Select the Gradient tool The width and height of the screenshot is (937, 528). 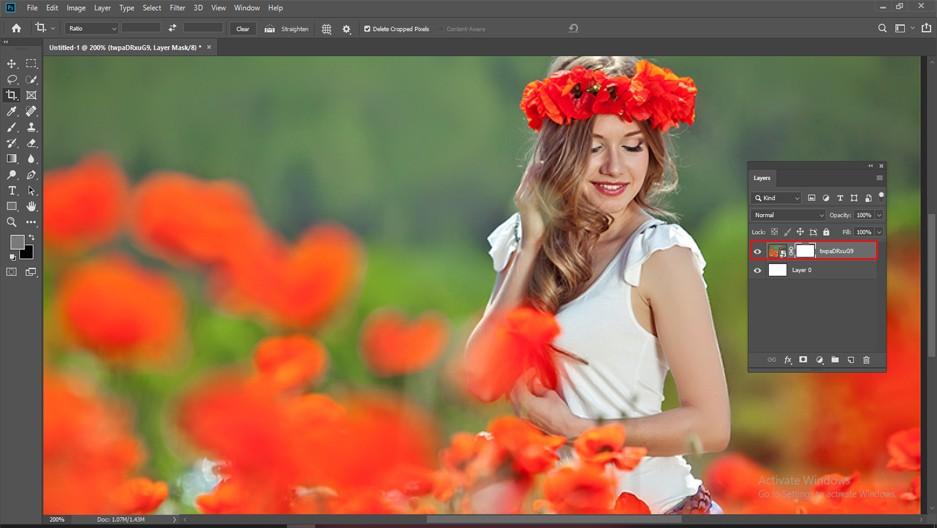pos(11,159)
